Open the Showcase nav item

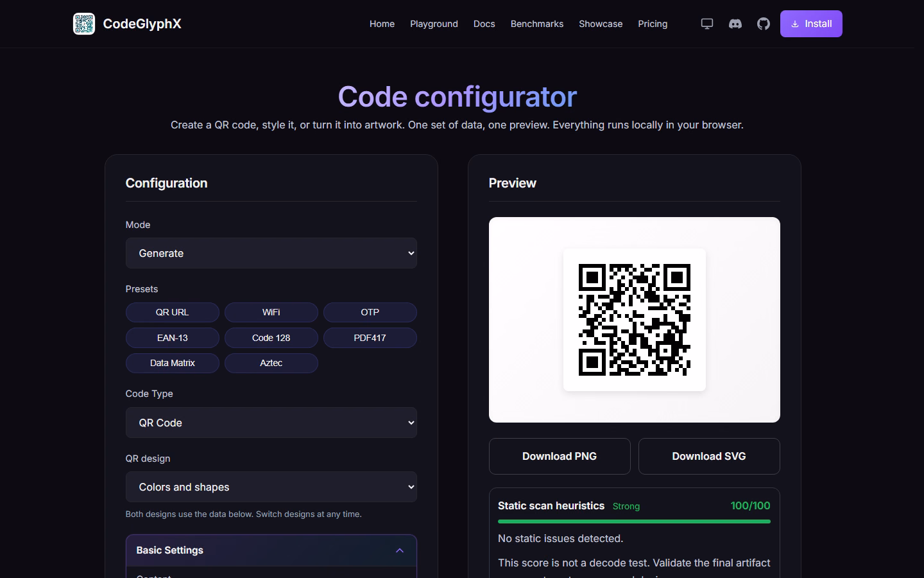point(601,24)
